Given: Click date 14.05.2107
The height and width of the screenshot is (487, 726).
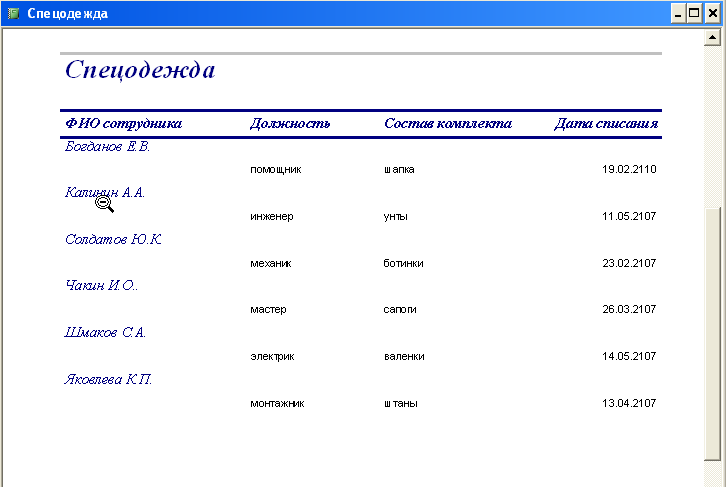Looking at the screenshot, I should tap(629, 356).
